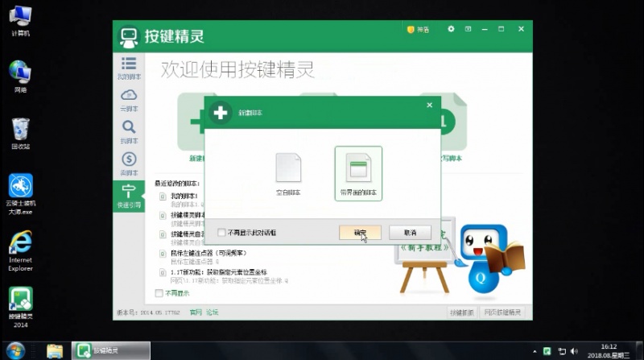Image resolution: width=644 pixels, height=360 pixels.
Task: Choose the 带界面的脚本 template with interface
Action: click(x=358, y=173)
